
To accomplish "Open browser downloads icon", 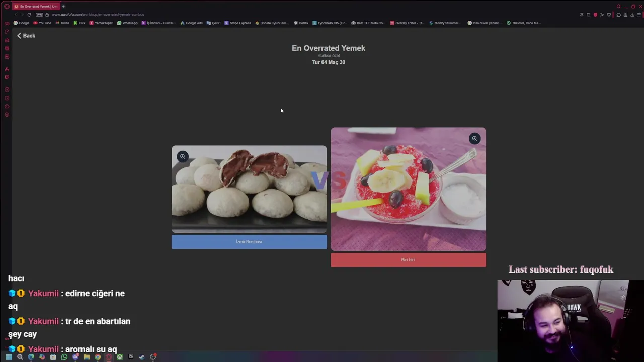I will pos(632,15).
